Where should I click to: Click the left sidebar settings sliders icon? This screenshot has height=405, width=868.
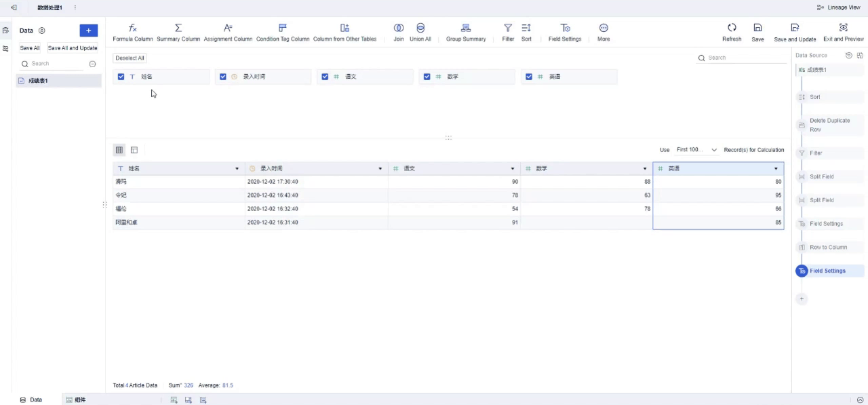(x=5, y=49)
